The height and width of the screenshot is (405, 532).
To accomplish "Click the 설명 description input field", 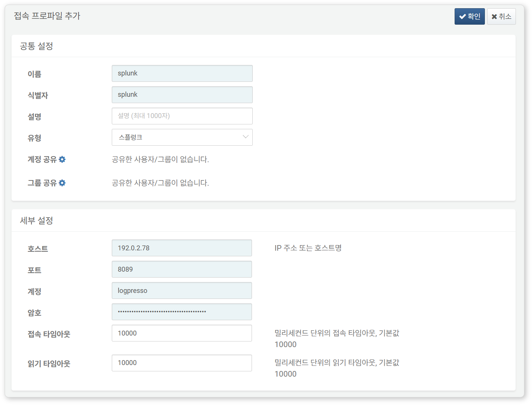I will 182,116.
